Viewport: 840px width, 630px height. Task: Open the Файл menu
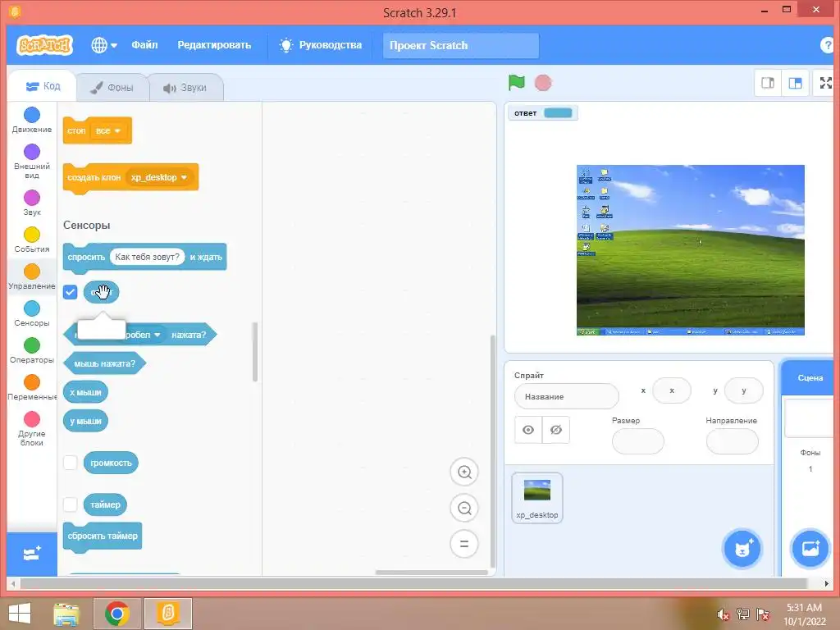[144, 45]
